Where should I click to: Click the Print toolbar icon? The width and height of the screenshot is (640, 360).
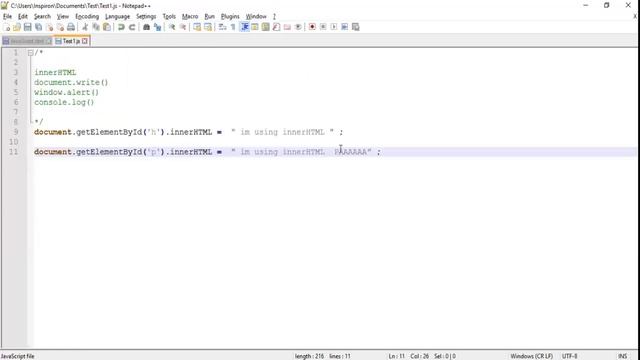click(x=71, y=27)
